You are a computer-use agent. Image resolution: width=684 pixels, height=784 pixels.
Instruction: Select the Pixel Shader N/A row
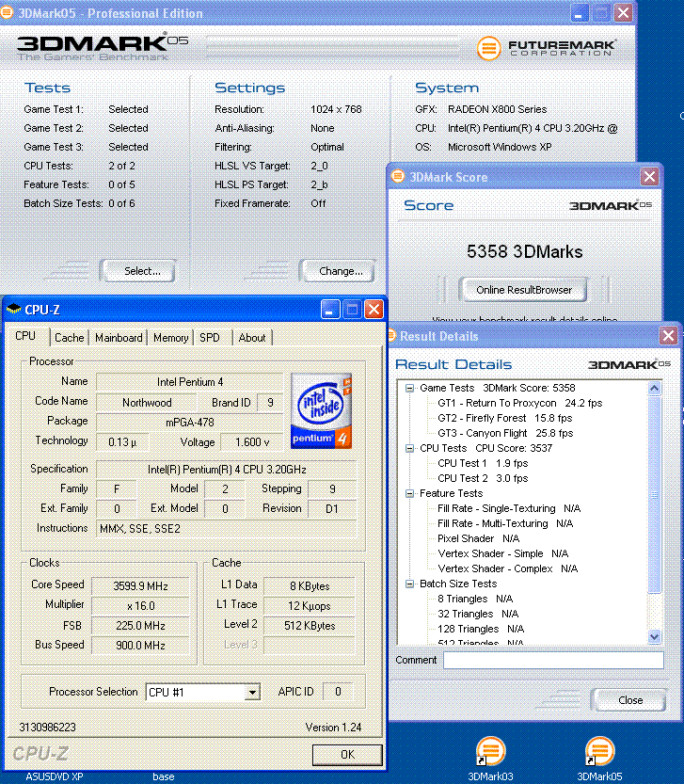point(479,538)
